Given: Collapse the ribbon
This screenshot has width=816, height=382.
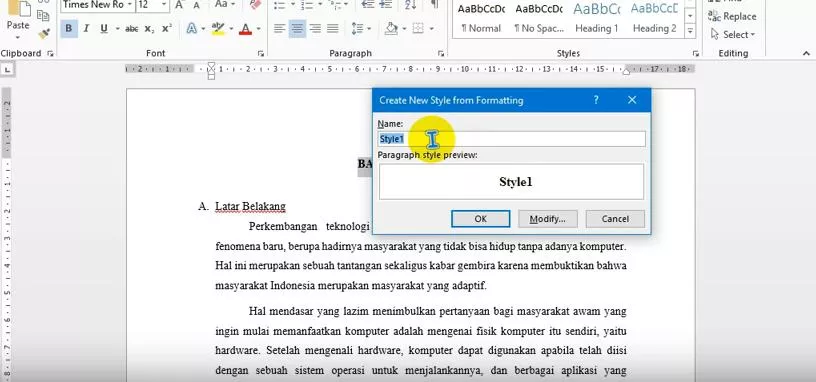Looking at the screenshot, I should point(807,53).
